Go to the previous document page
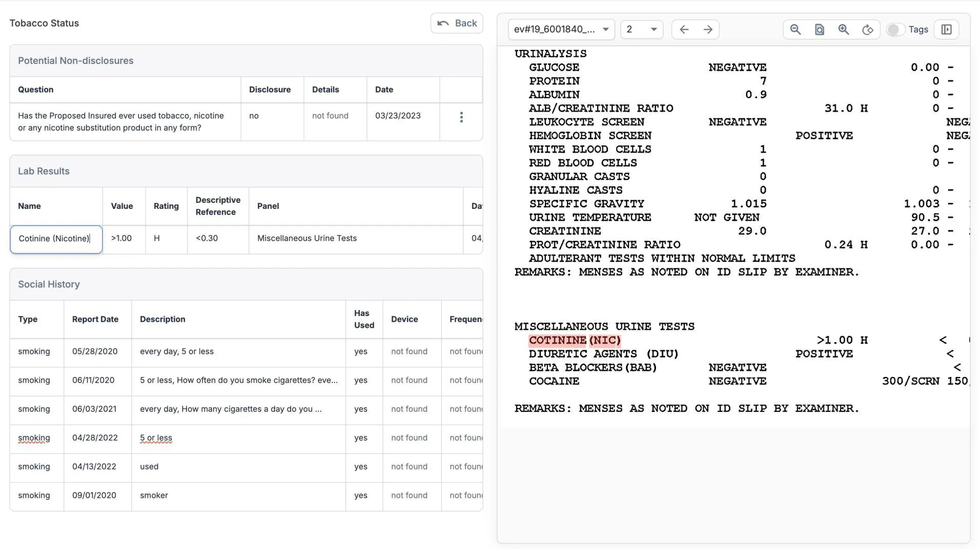This screenshot has height=549, width=980. (684, 29)
